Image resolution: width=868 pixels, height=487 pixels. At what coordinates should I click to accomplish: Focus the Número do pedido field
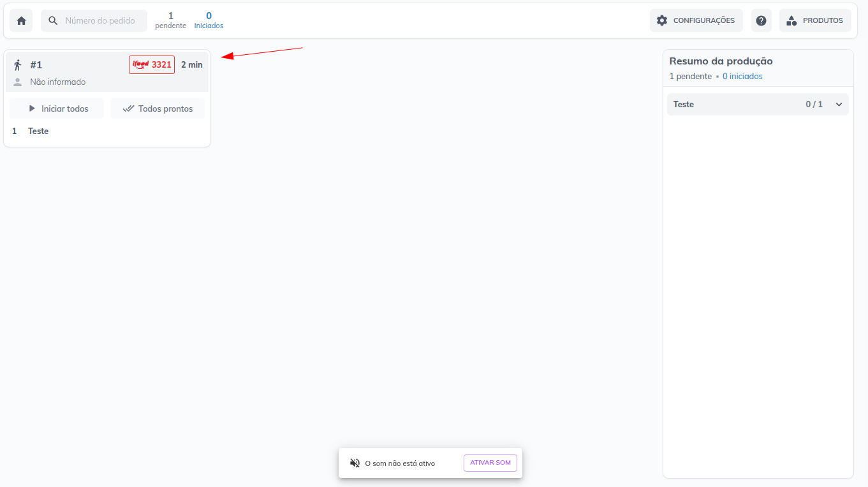tap(94, 20)
